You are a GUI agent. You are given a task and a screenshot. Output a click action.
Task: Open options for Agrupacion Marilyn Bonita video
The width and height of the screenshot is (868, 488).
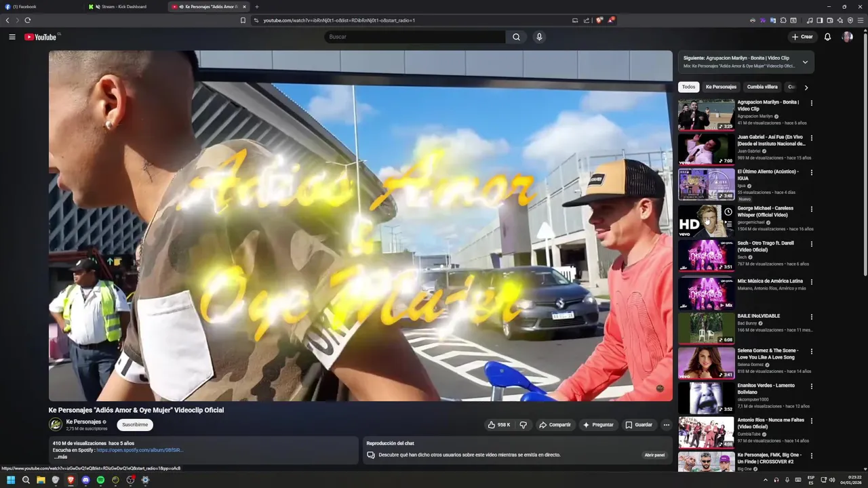coord(811,103)
